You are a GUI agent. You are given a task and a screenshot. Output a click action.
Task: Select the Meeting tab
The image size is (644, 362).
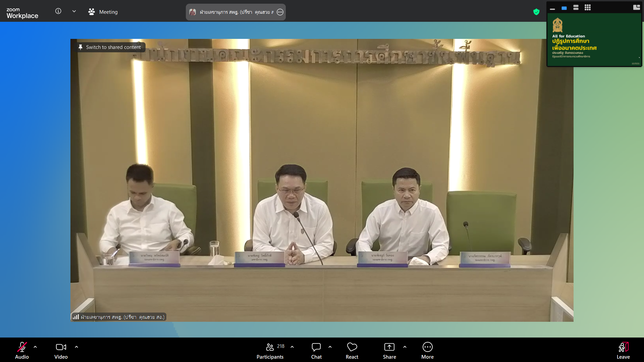(x=103, y=12)
